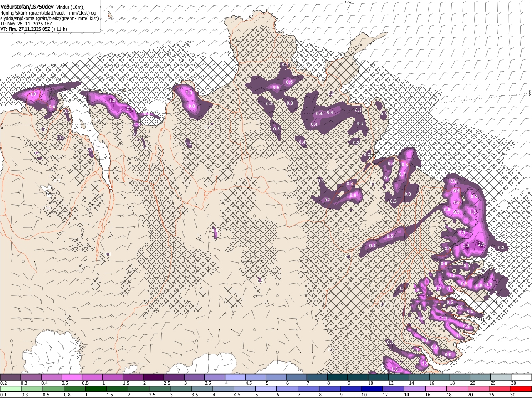532x398 pixels.
Task: Pick the lavender 4 swatch in the upper legend row
Action: pyautogui.click(x=234, y=377)
